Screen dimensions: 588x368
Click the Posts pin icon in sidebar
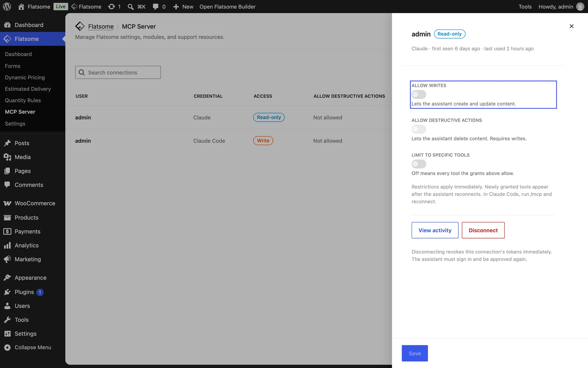tap(7, 143)
